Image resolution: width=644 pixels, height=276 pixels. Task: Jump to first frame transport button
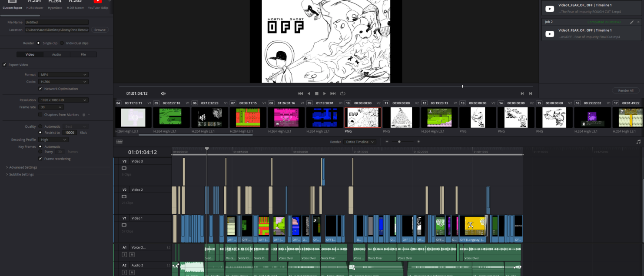(300, 93)
